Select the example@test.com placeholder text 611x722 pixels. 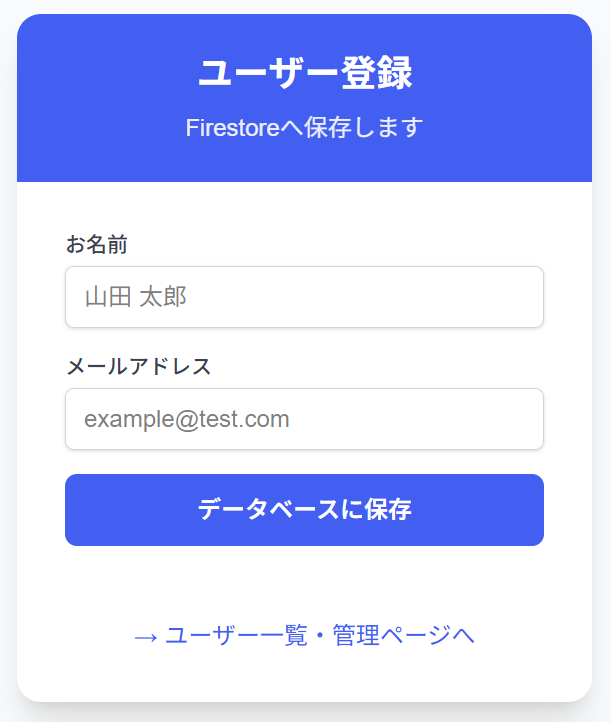coord(186,419)
